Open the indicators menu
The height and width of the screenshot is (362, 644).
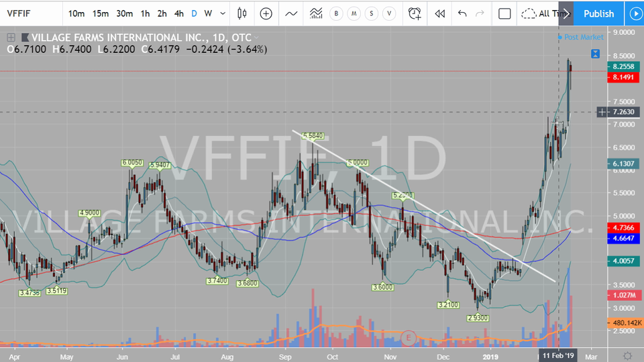(291, 13)
